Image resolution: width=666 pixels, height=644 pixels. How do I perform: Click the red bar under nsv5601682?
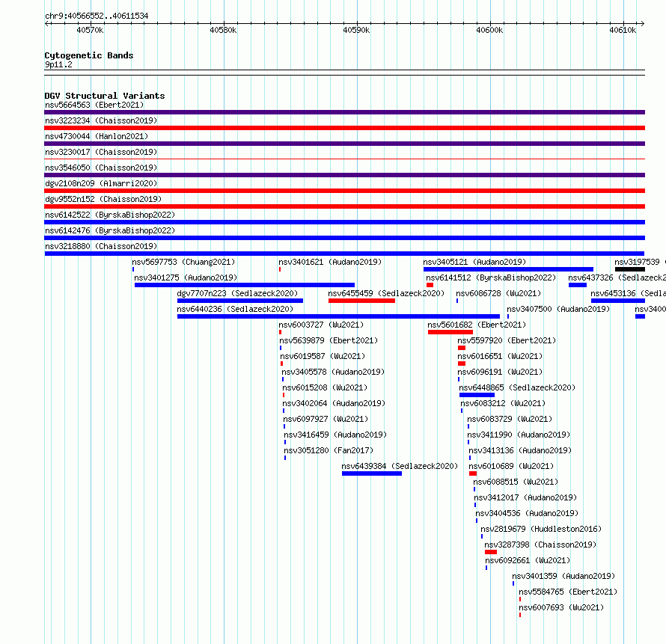(450, 332)
